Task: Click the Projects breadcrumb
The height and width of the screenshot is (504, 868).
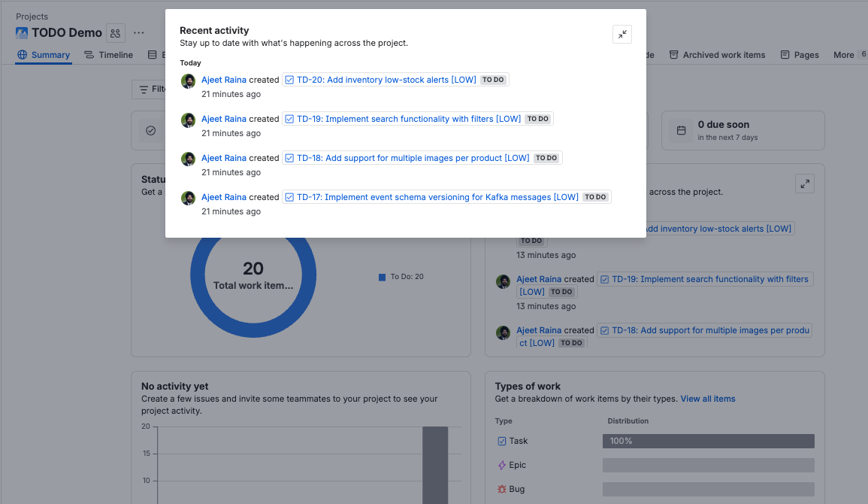Action: tap(32, 17)
